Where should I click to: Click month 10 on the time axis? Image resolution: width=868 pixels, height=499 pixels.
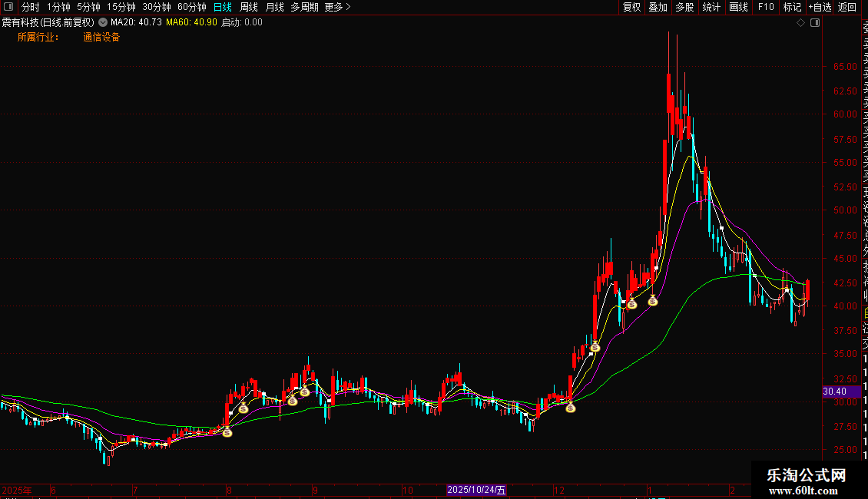pos(407,490)
